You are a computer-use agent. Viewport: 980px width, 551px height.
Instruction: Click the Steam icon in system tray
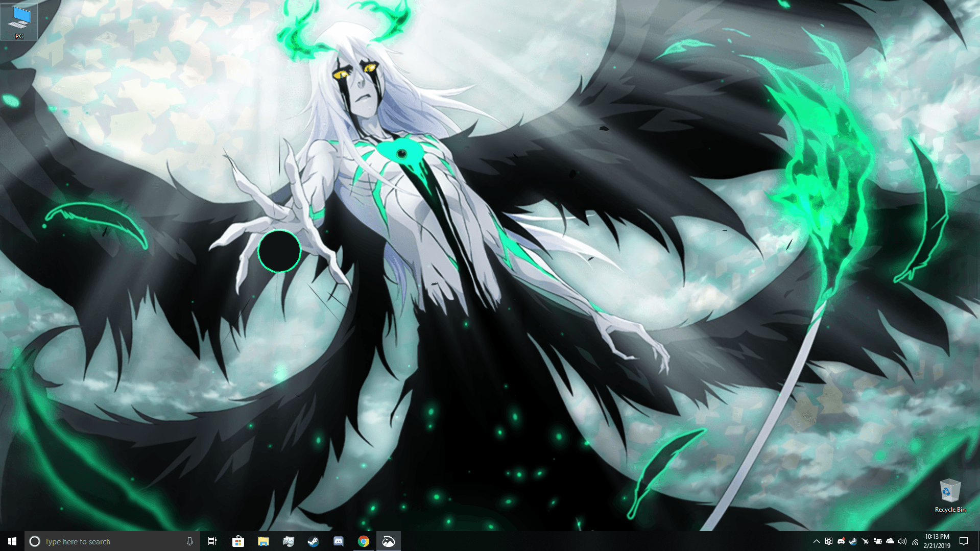point(853,541)
